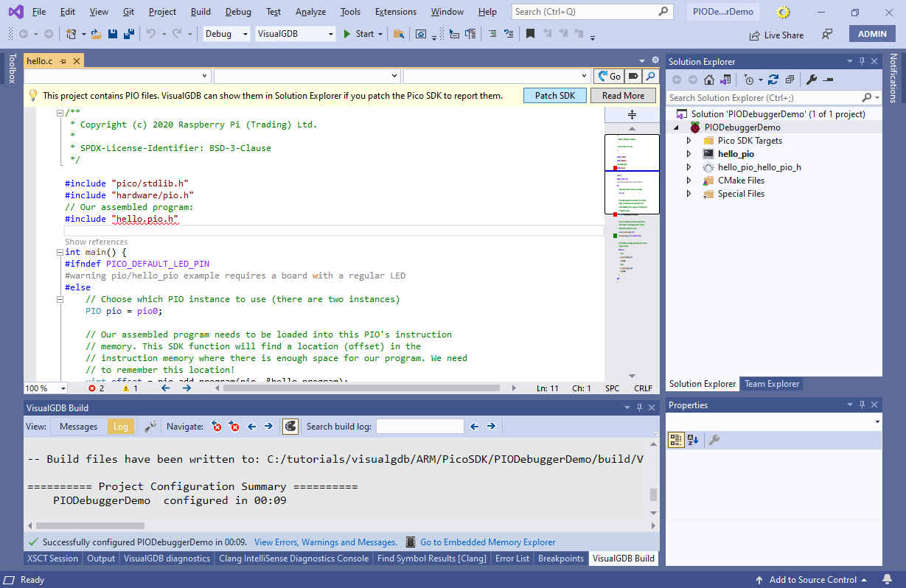This screenshot has width=906, height=588.
Task: Toggle the bookmark on current line
Action: click(x=530, y=34)
